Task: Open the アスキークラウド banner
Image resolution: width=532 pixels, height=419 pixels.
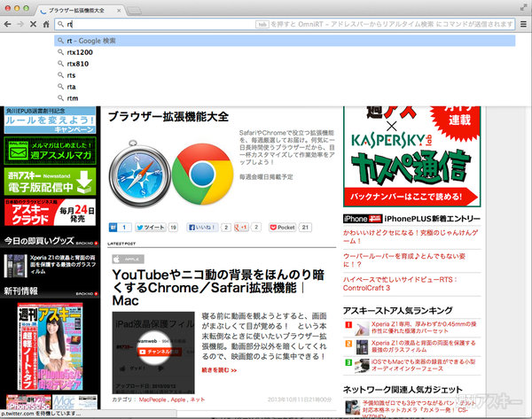Action: pyautogui.click(x=50, y=213)
